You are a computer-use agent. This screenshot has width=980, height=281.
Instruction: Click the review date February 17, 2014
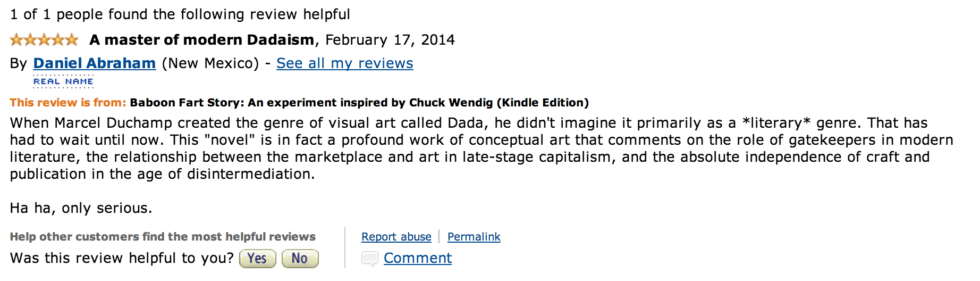pyautogui.click(x=390, y=40)
